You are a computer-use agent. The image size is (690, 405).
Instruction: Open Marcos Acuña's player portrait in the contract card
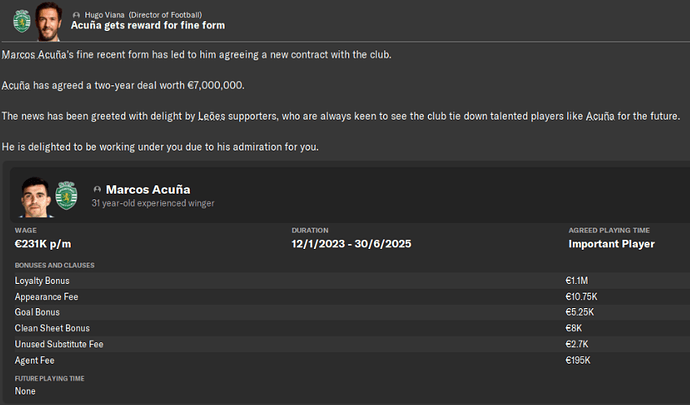pos(36,199)
